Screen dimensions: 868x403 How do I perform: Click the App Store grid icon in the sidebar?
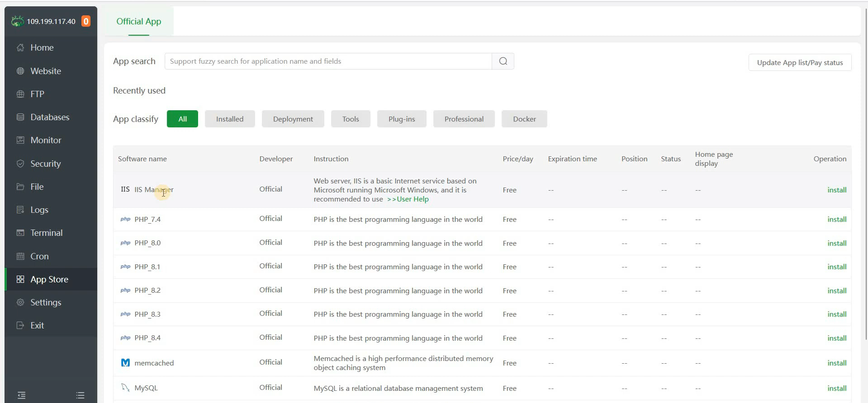[x=20, y=279]
